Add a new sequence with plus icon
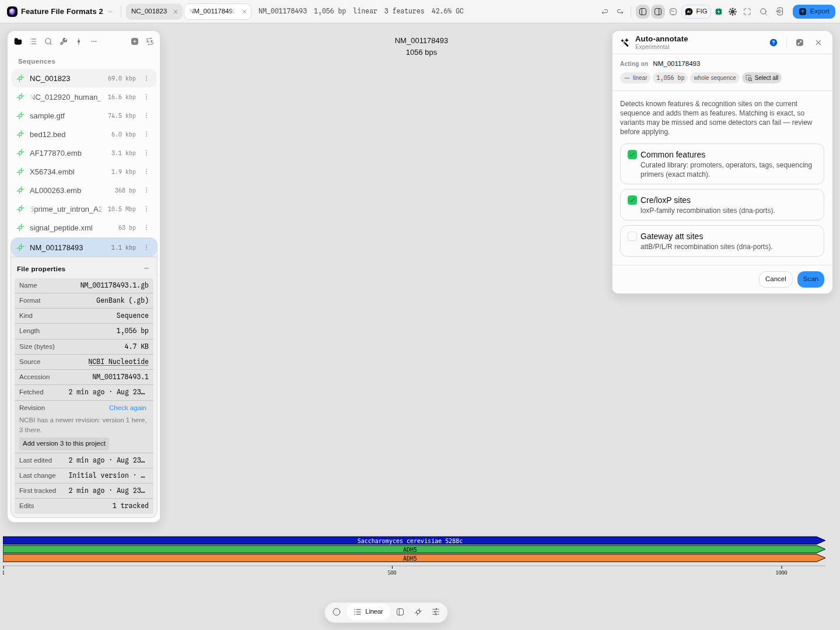The height and width of the screenshot is (630, 840). (x=135, y=41)
